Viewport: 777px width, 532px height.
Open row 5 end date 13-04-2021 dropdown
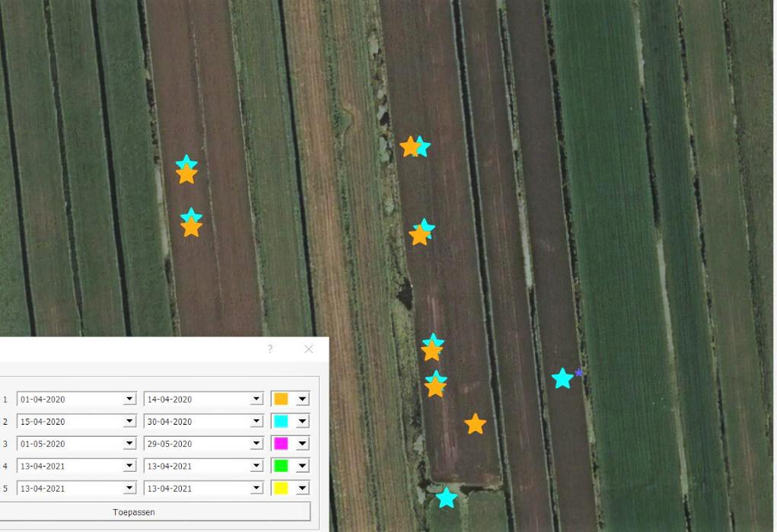coord(256,488)
